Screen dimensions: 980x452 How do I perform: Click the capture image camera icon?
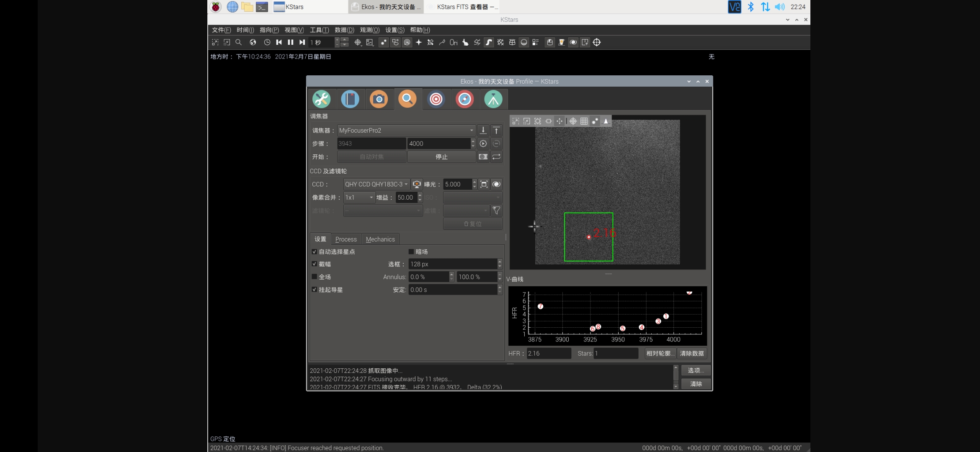pos(483,157)
